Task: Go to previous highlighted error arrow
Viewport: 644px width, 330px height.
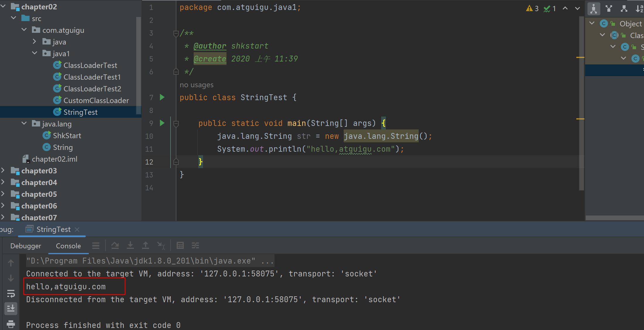Action: (x=565, y=8)
